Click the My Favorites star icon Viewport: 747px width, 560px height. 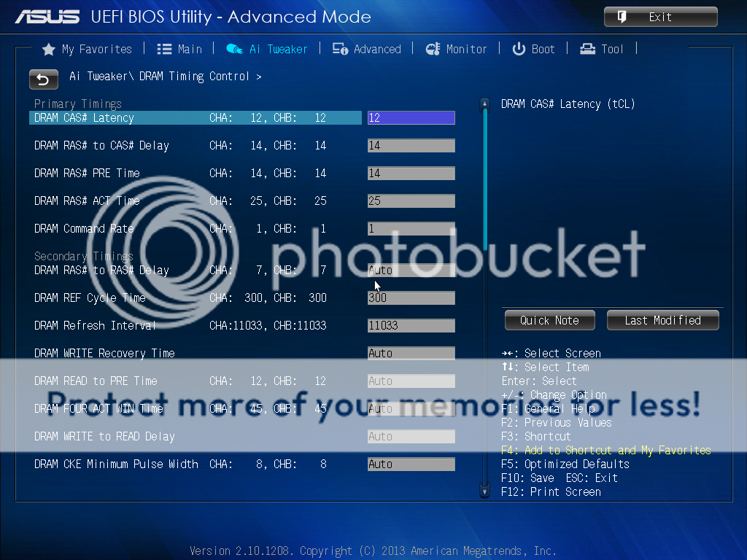tap(49, 50)
